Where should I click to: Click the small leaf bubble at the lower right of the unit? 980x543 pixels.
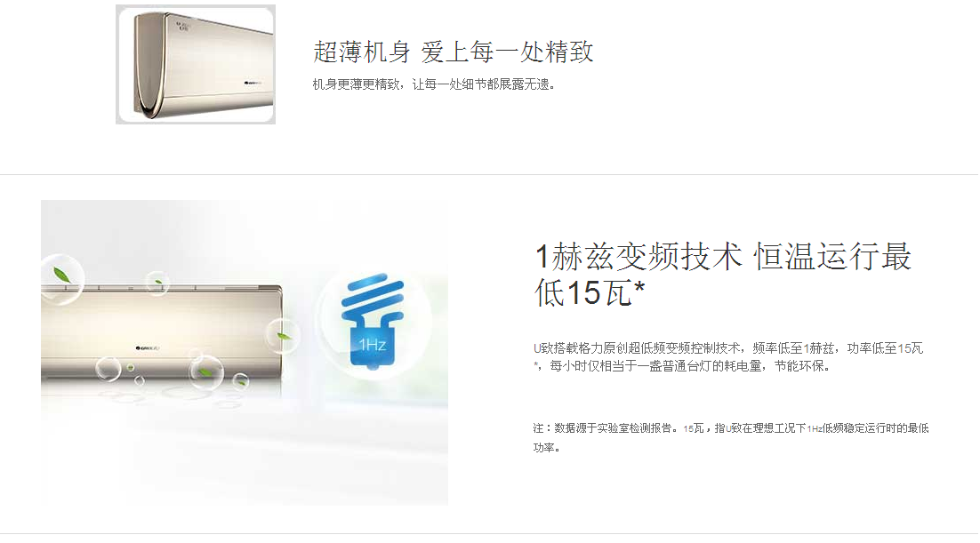[x=241, y=379]
